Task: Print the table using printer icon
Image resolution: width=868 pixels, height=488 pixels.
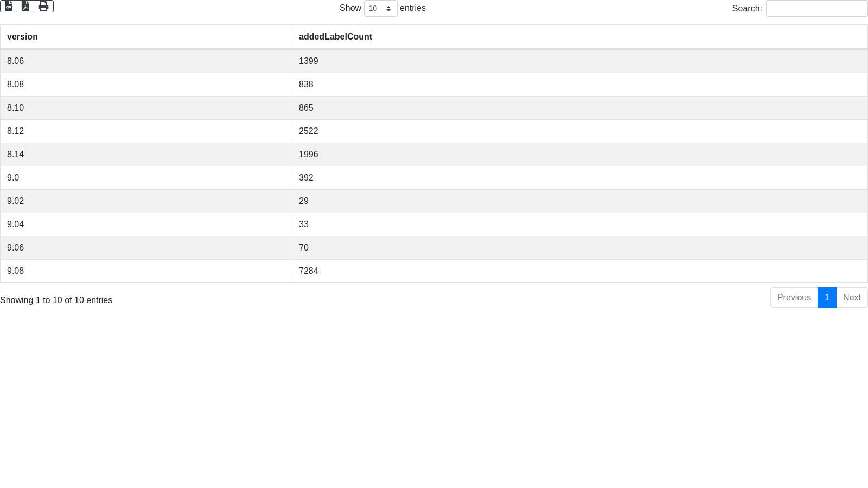Action: coord(43,7)
